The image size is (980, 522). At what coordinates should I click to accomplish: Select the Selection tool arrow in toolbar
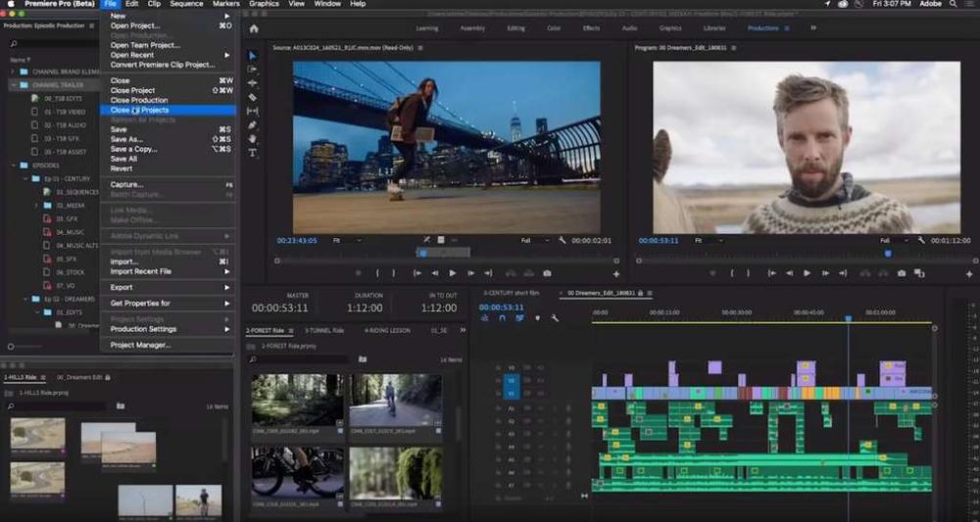tap(253, 56)
